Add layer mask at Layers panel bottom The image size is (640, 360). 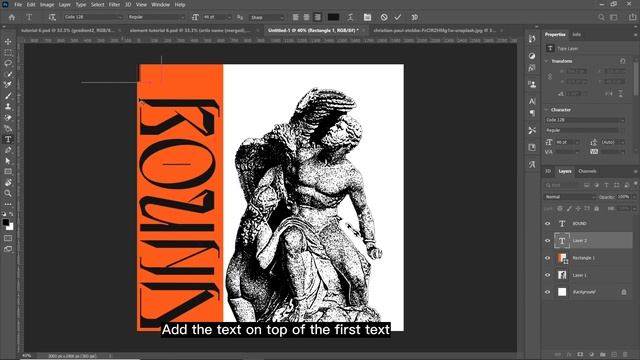580,354
